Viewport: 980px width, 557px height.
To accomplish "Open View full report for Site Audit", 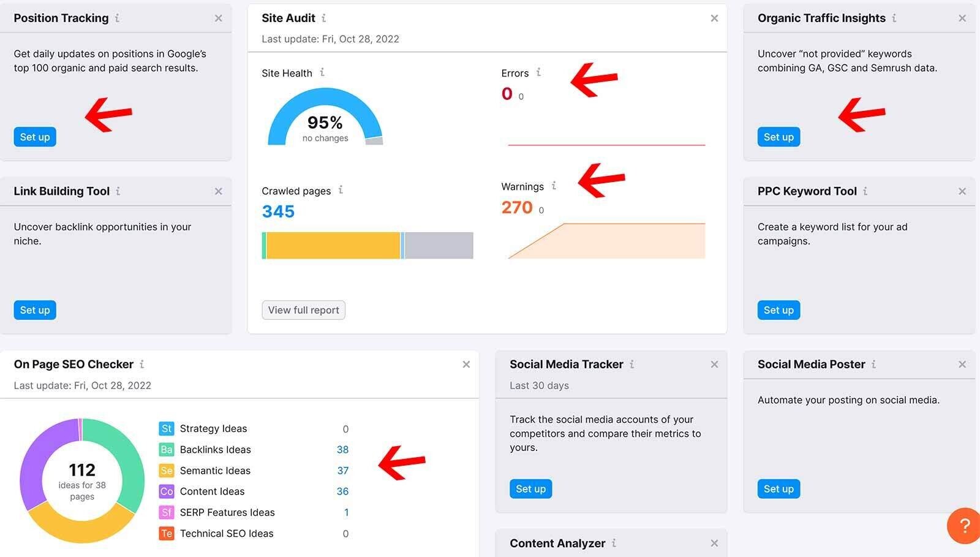I will [x=303, y=310].
